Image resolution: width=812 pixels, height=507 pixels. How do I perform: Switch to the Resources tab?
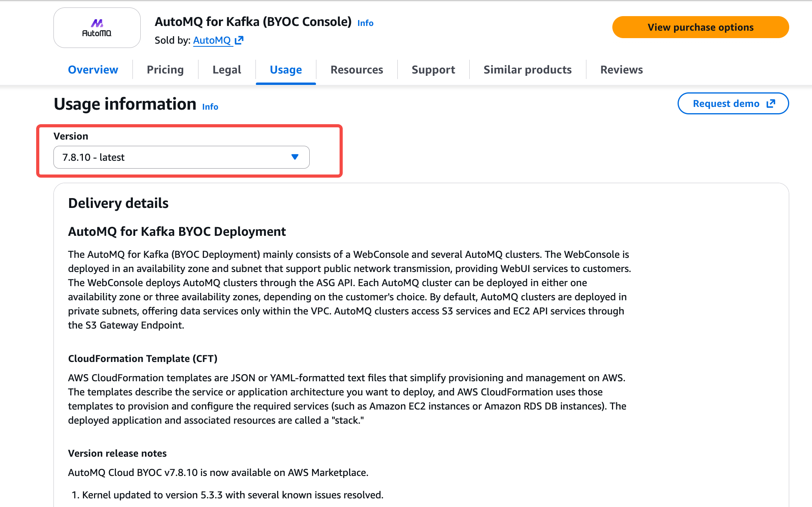coord(356,70)
